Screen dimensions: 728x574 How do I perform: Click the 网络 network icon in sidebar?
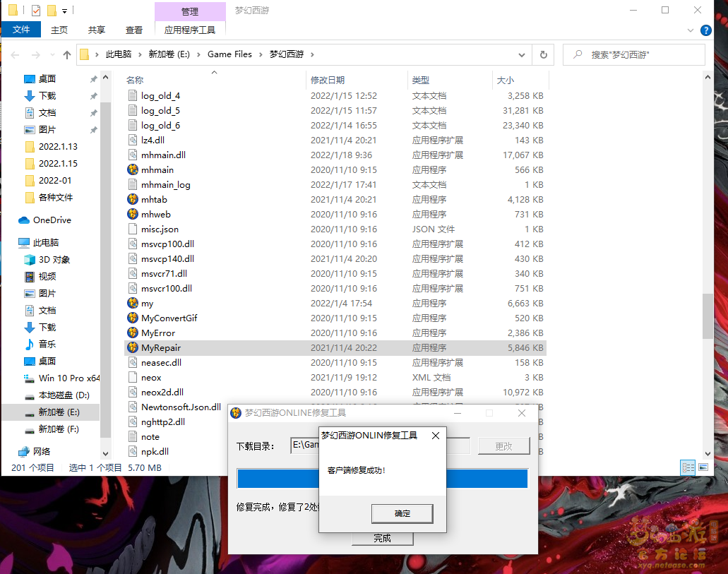click(x=24, y=451)
